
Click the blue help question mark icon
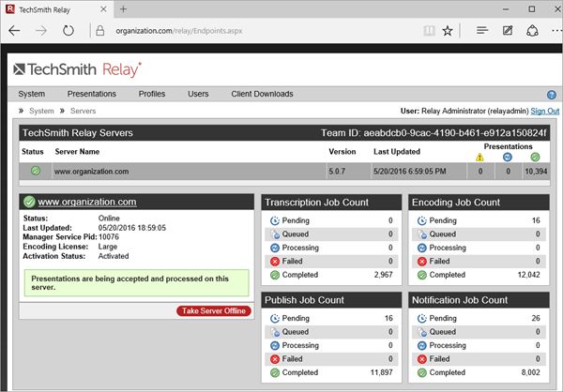pos(552,95)
